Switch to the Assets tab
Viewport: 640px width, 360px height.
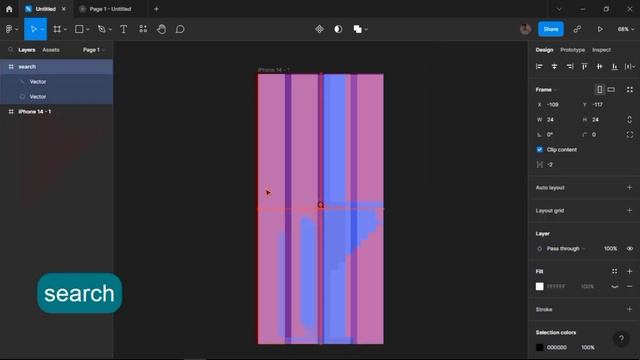point(51,50)
